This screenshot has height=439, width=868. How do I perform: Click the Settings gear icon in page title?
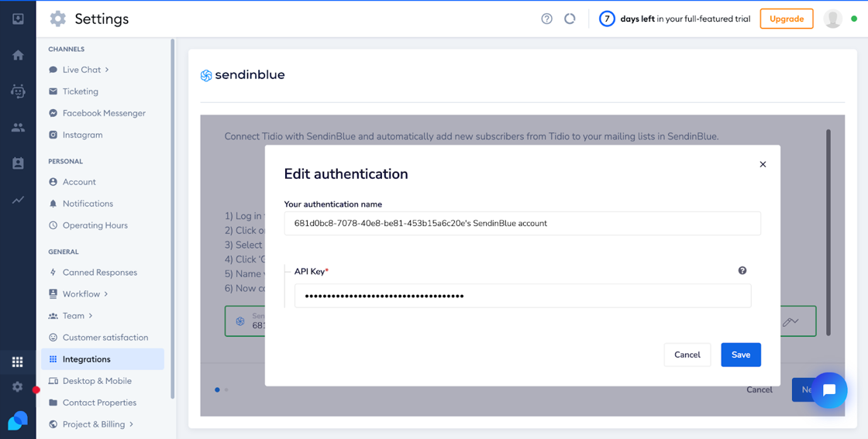[x=57, y=19]
